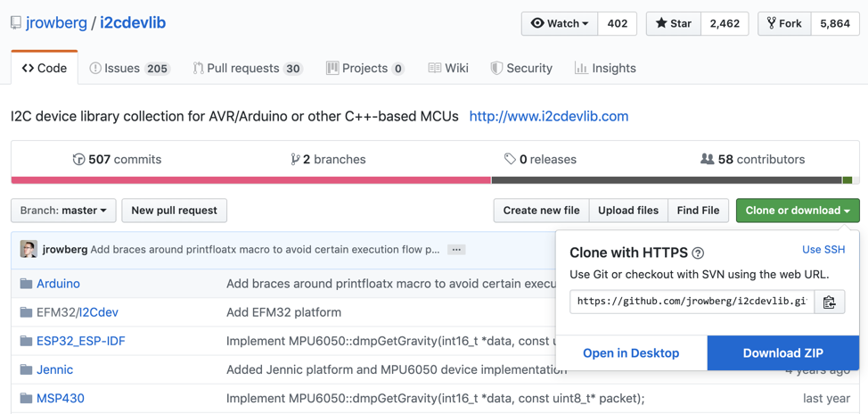Viewport: 868px width, 414px height.
Task: Click the Create new file button
Action: pyautogui.click(x=542, y=211)
